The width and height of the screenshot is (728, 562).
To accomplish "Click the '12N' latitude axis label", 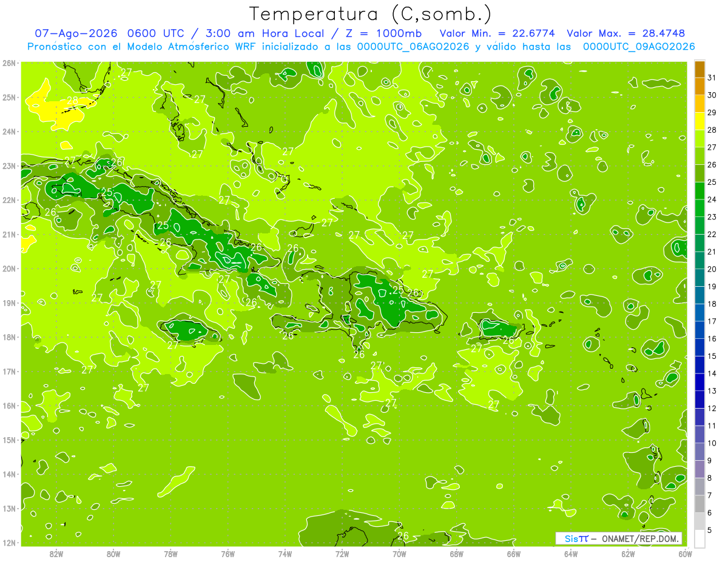I will (x=10, y=543).
